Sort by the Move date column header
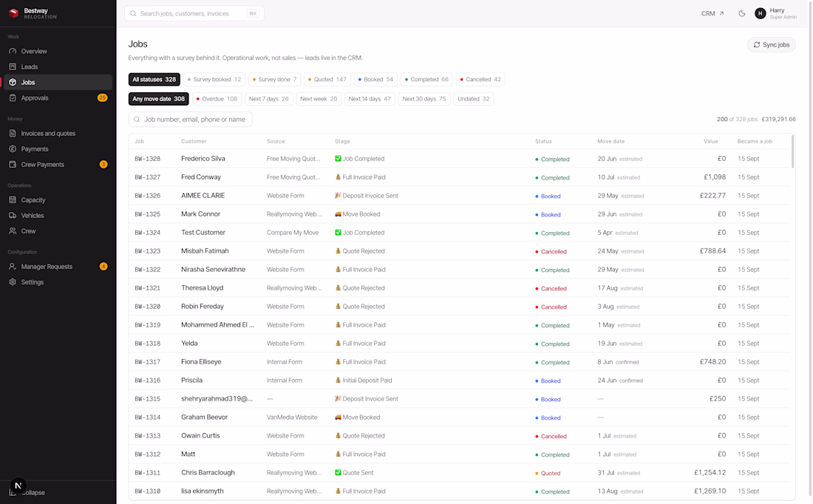 pyautogui.click(x=610, y=141)
